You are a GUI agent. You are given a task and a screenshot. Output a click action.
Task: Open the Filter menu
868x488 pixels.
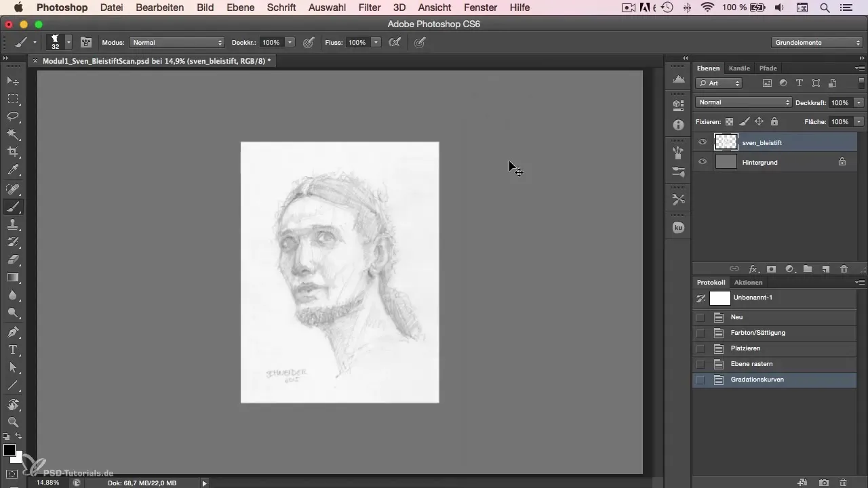370,7
